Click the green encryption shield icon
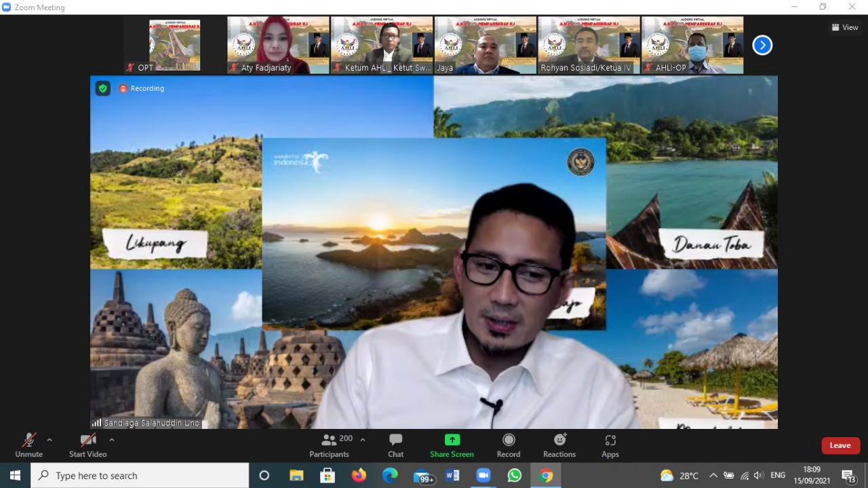 102,88
